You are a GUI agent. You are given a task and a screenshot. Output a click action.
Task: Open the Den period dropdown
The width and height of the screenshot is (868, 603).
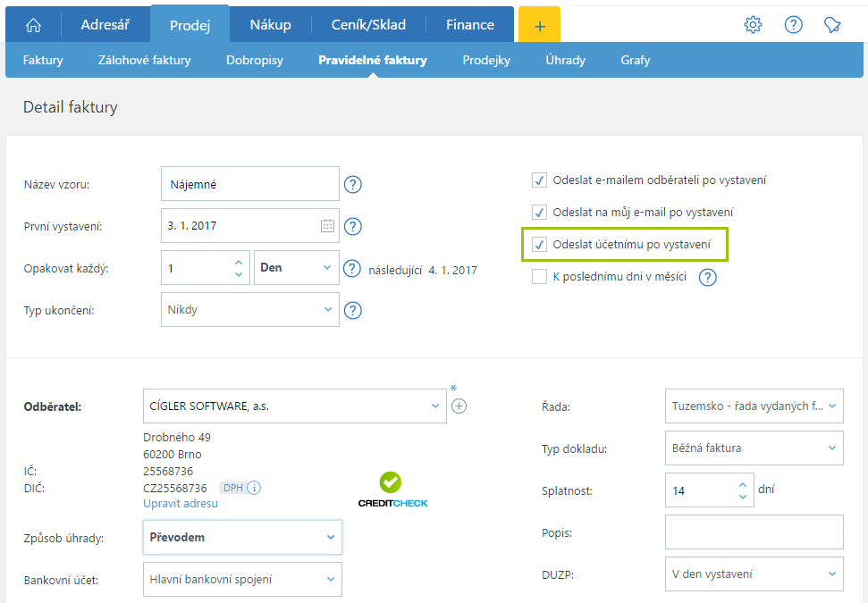click(x=296, y=268)
